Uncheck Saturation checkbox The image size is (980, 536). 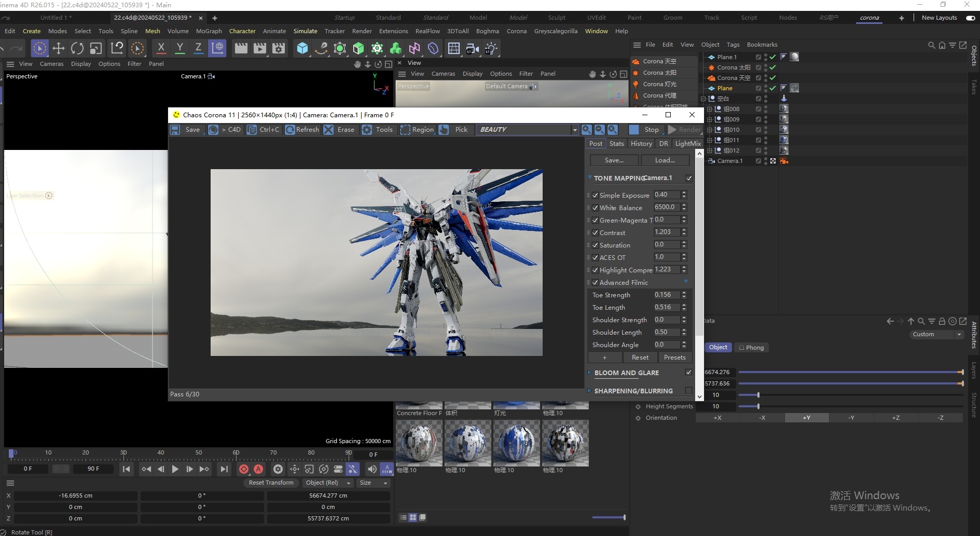pyautogui.click(x=595, y=245)
